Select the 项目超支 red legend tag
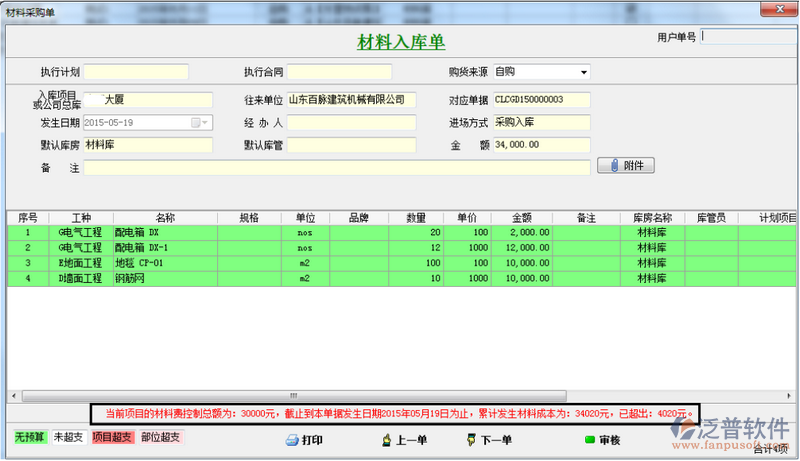The height and width of the screenshot is (461, 800). [111, 437]
